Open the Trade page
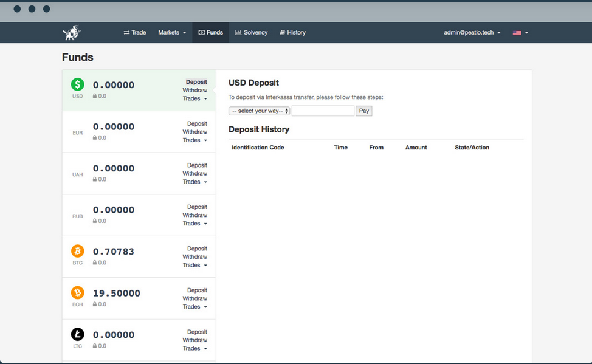This screenshot has height=364, width=592. click(x=135, y=32)
